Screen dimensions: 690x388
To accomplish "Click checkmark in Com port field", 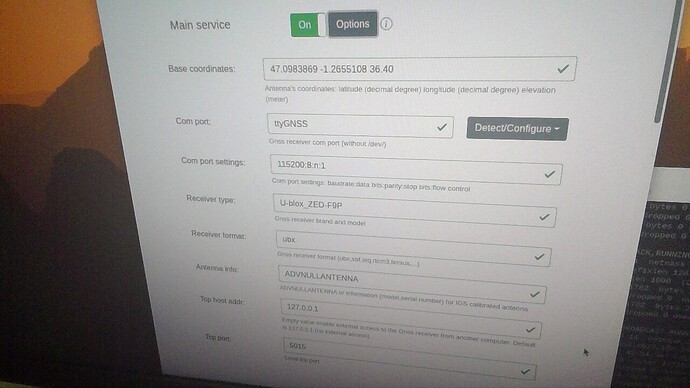I will [x=441, y=127].
